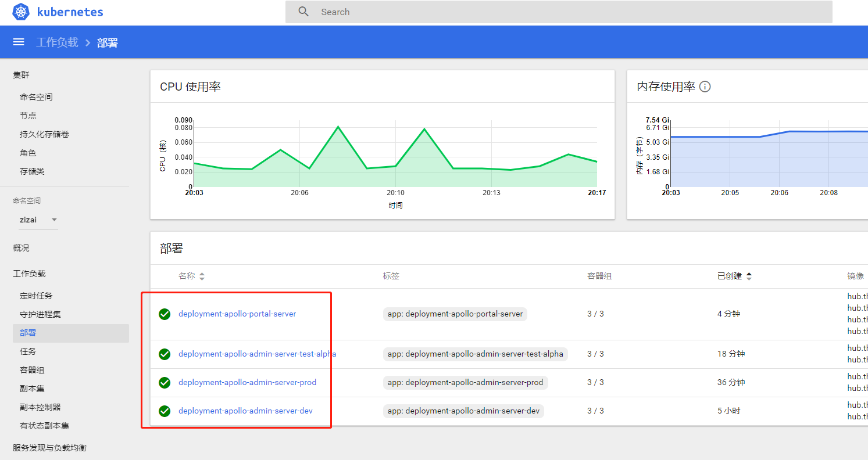The width and height of the screenshot is (868, 460).
Task: Click the 镜像 column header
Action: coord(856,276)
